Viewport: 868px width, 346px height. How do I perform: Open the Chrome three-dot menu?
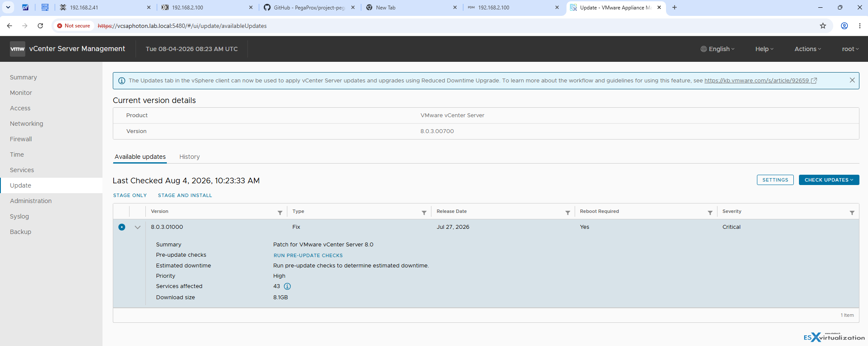860,26
